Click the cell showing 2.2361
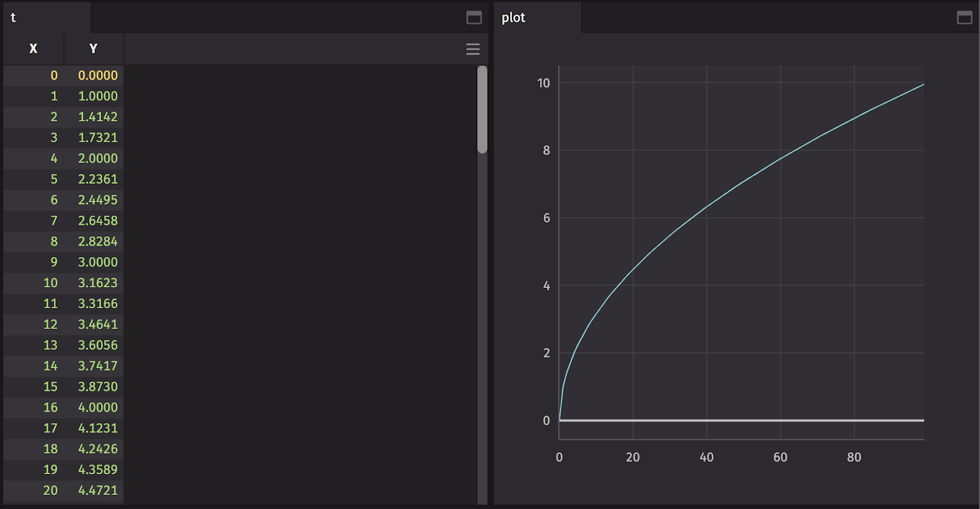The width and height of the screenshot is (980, 509). pos(97,179)
